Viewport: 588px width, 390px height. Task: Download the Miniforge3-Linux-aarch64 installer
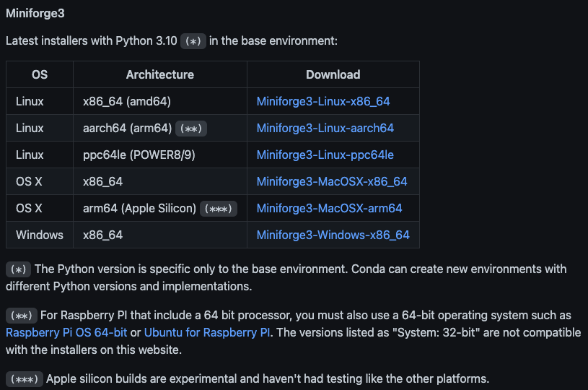click(x=325, y=128)
